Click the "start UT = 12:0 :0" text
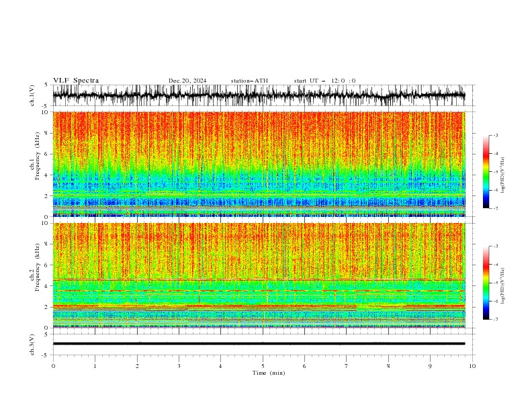This screenshot has width=532, height=411. pos(324,81)
